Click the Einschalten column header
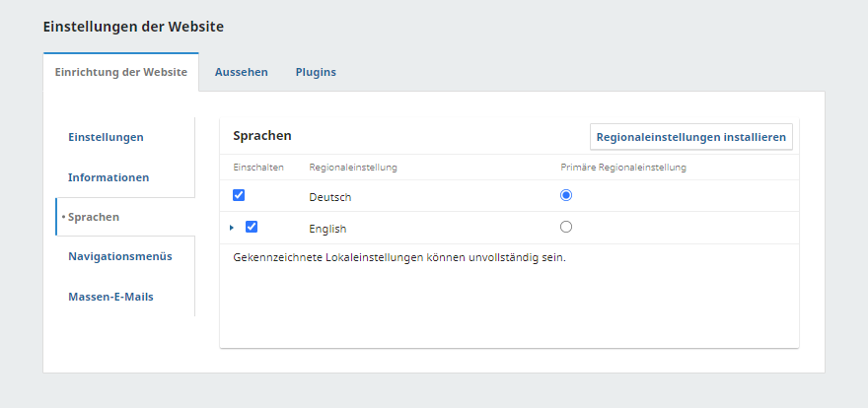Screen dimensions: 868x408 258,168
